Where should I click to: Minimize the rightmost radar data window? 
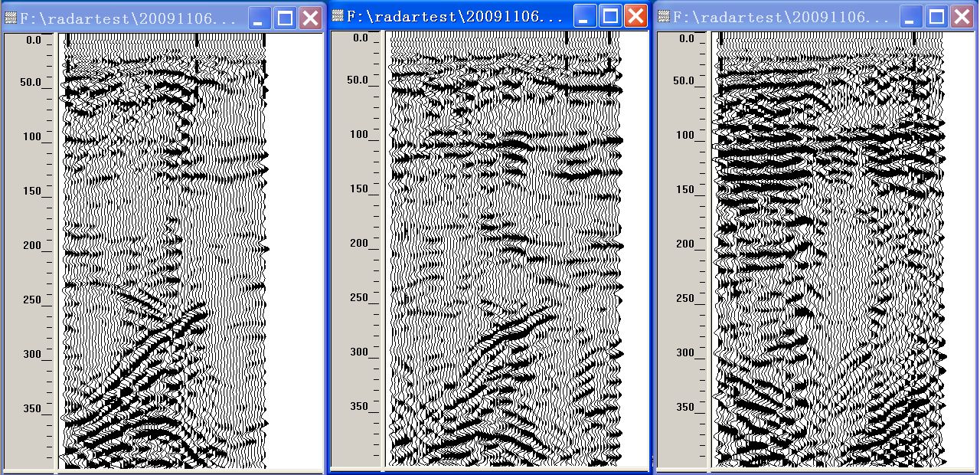911,17
